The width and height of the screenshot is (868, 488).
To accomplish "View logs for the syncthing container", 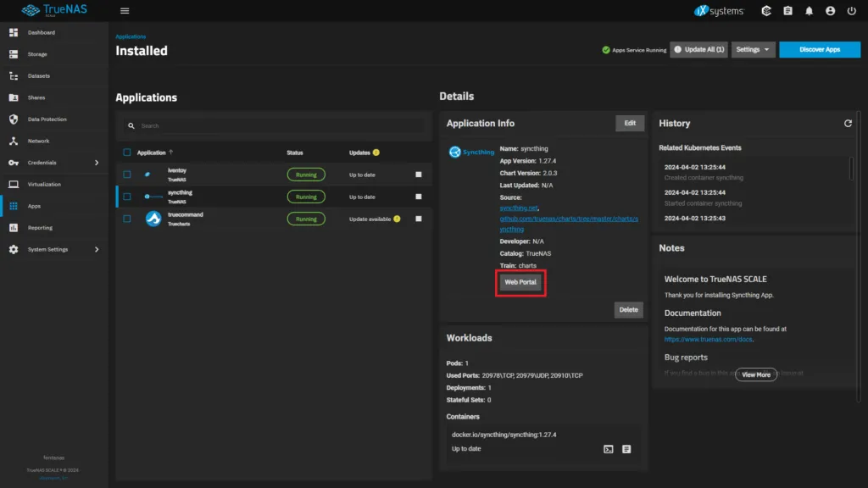I will (626, 449).
